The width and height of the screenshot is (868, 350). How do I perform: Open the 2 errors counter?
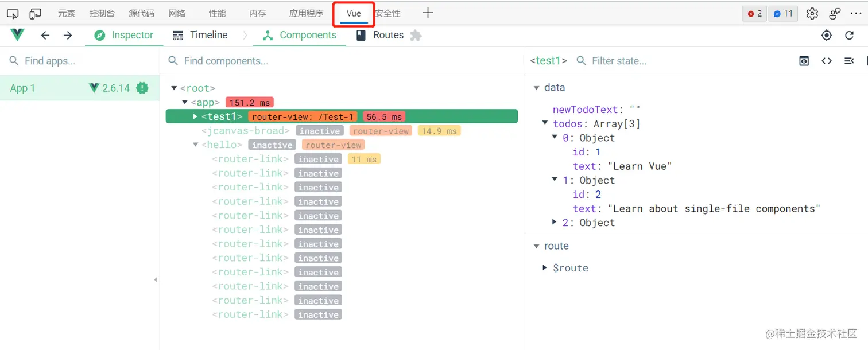tap(754, 14)
